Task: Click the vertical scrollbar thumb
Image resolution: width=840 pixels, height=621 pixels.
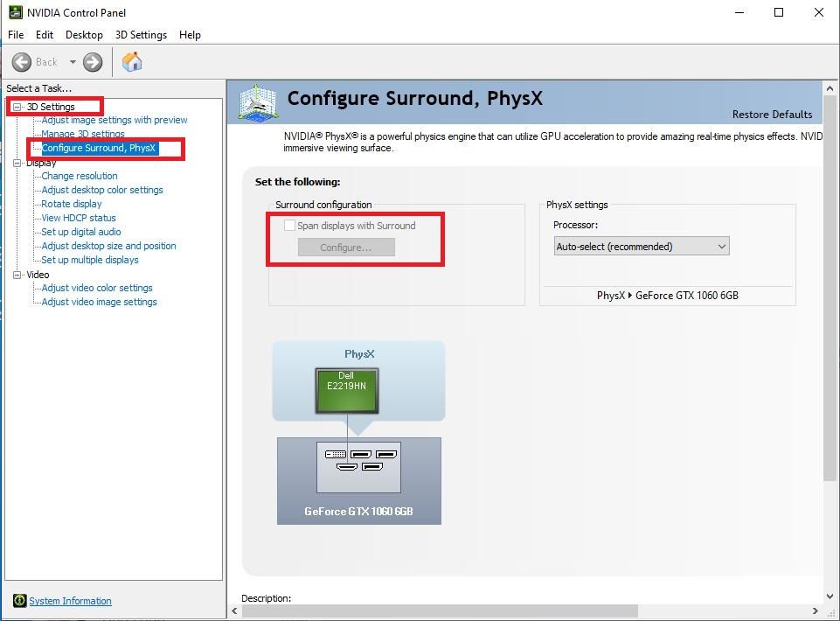Action: point(830,289)
